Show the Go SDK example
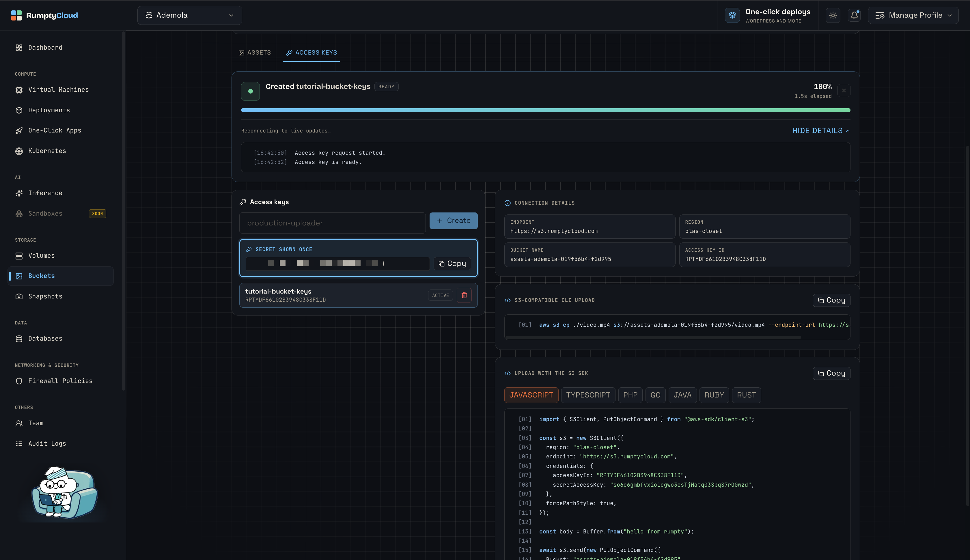Screen dimensions: 970x560 point(655,395)
